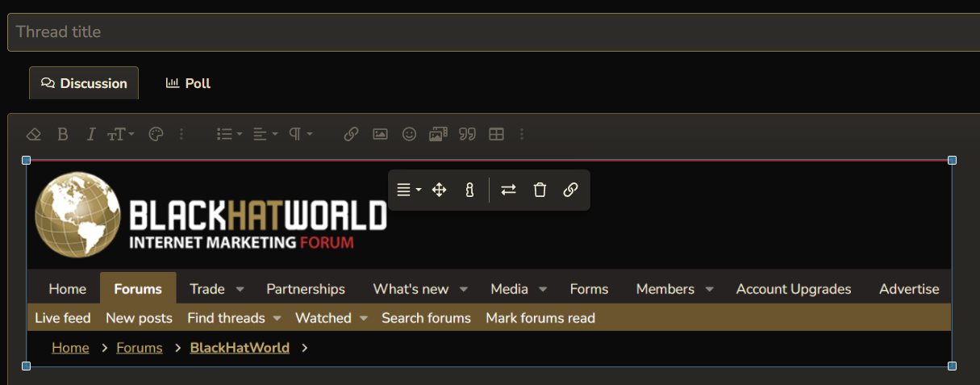This screenshot has height=385, width=980.
Task: Select the top-right image resize handle
Action: [x=952, y=161]
